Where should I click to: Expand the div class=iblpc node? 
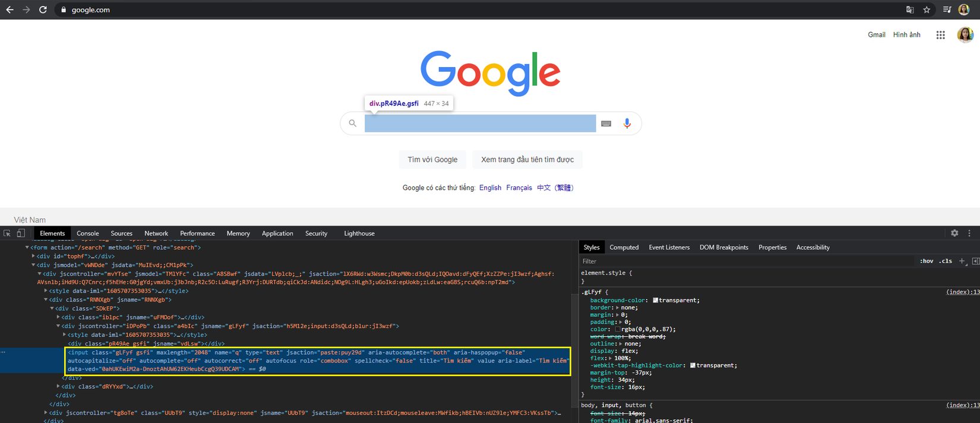tap(58, 317)
